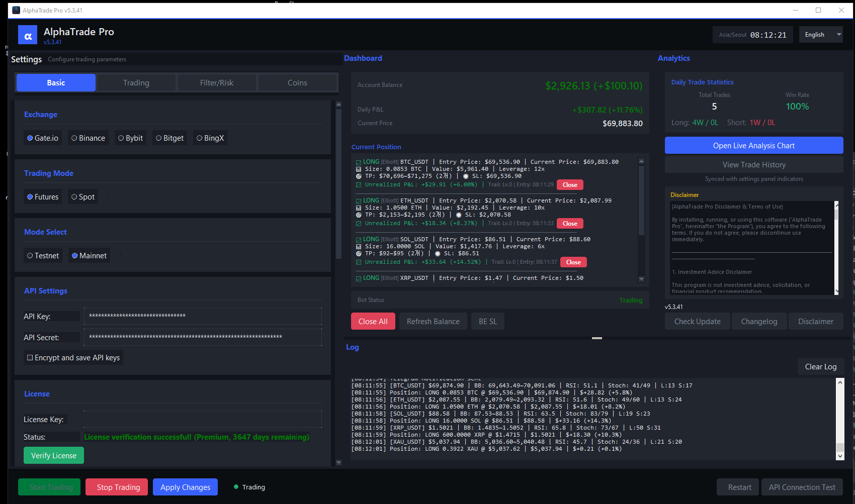Screen dimensions: 855x504
Task: Click the Current Position list scroll-up arrow
Action: pos(641,161)
